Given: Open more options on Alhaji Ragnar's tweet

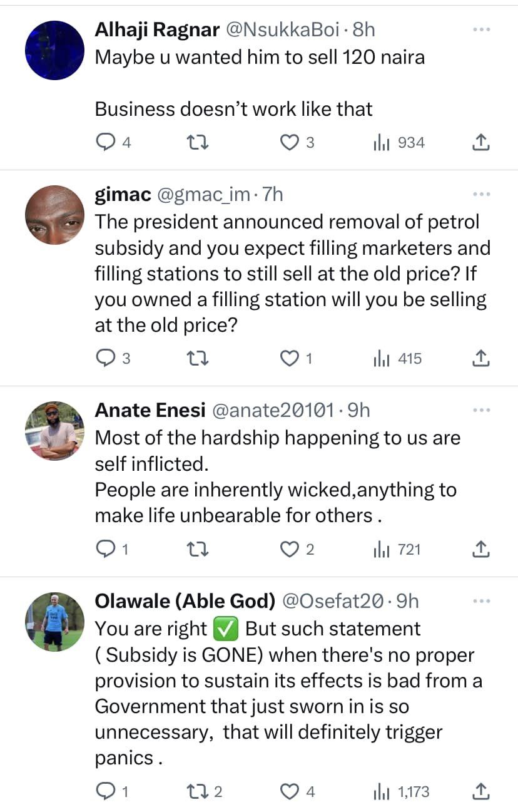Looking at the screenshot, I should coord(481,29).
